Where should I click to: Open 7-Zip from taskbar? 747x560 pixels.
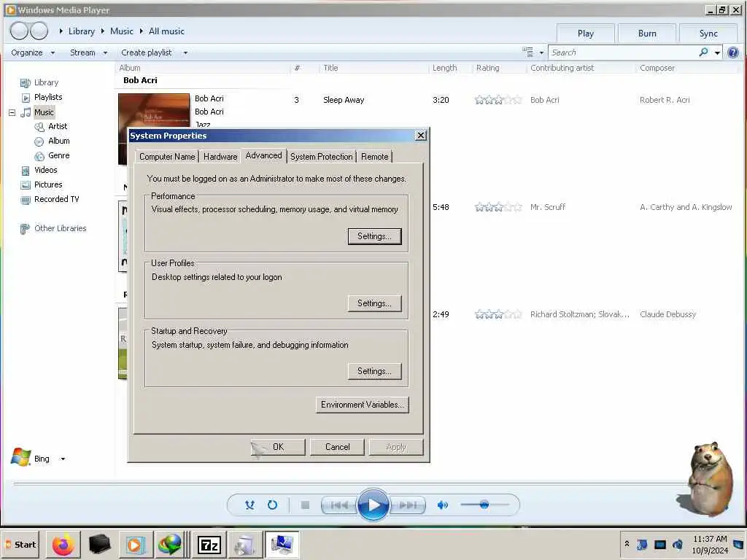coord(209,545)
